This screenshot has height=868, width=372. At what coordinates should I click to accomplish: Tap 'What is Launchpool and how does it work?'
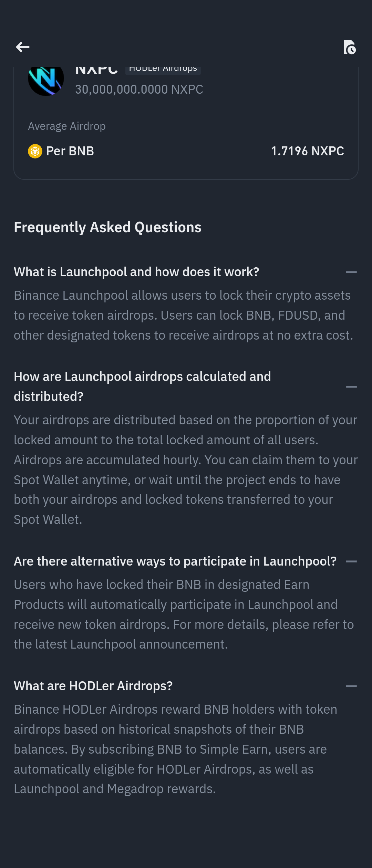pos(136,272)
